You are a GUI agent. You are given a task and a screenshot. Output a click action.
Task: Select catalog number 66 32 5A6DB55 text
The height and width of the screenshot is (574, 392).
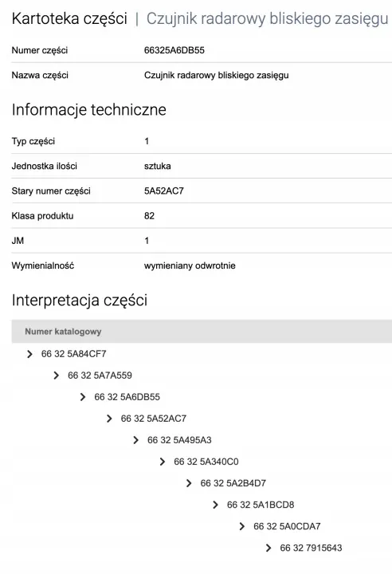click(127, 397)
